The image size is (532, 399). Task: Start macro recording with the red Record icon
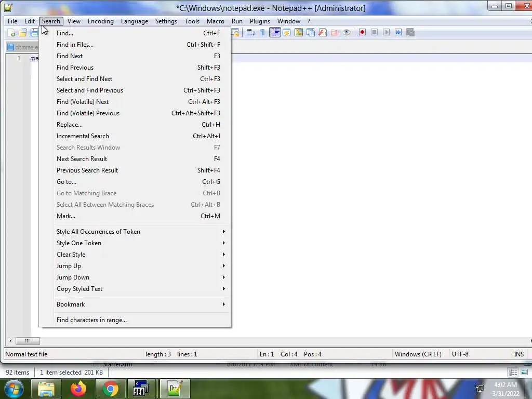click(362, 32)
